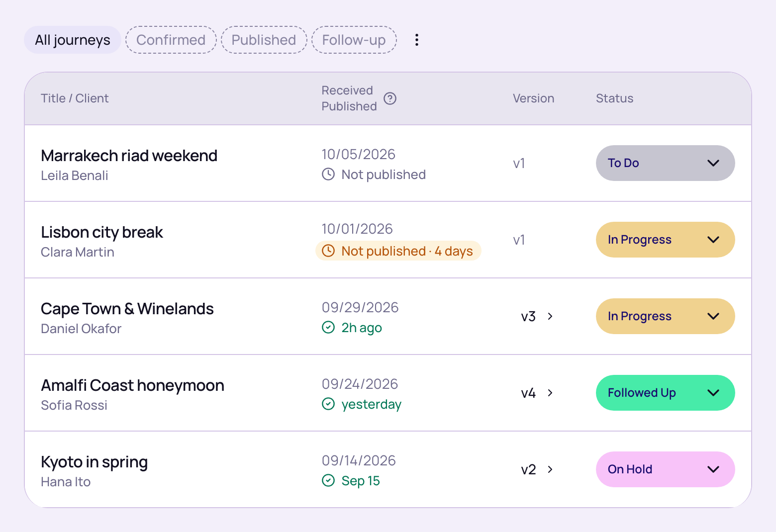Click the v1 version in Marrakech row
This screenshot has width=776, height=532.
519,163
